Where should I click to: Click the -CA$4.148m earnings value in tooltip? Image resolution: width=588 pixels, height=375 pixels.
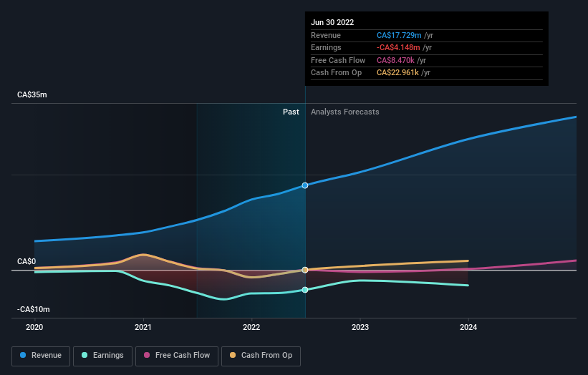click(398, 47)
